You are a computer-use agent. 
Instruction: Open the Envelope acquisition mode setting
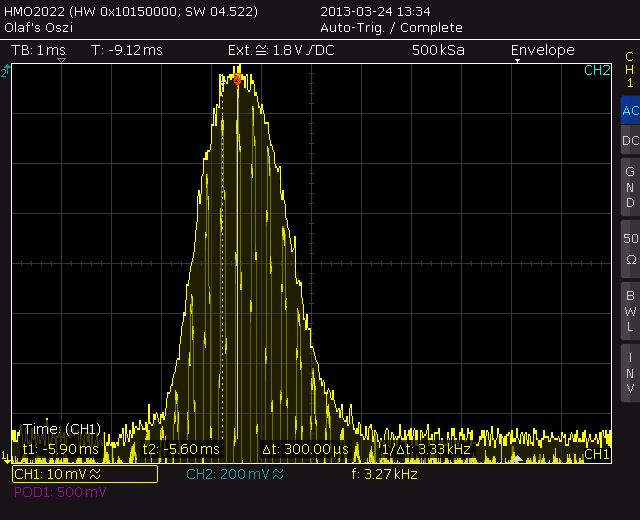(x=542, y=50)
